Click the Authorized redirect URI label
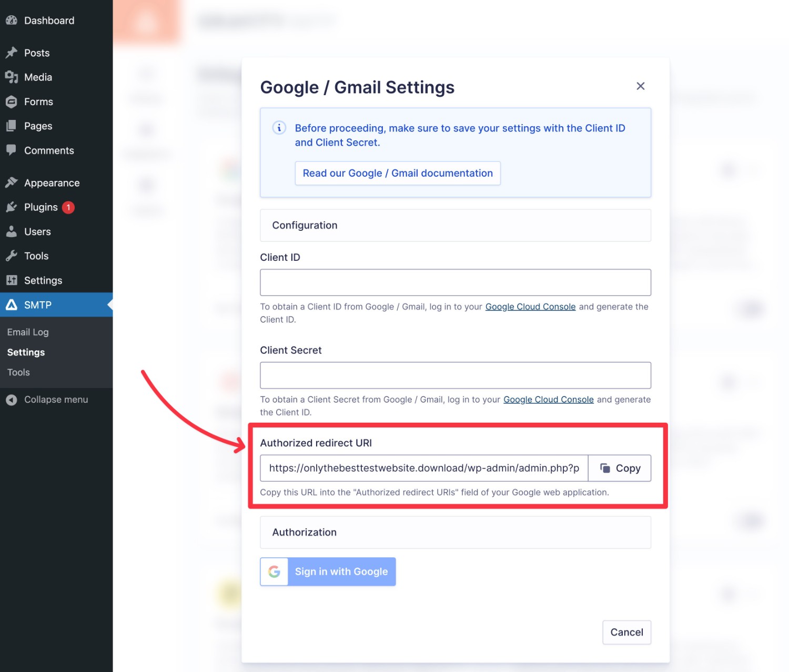Viewport: 789px width, 672px height. pyautogui.click(x=316, y=443)
